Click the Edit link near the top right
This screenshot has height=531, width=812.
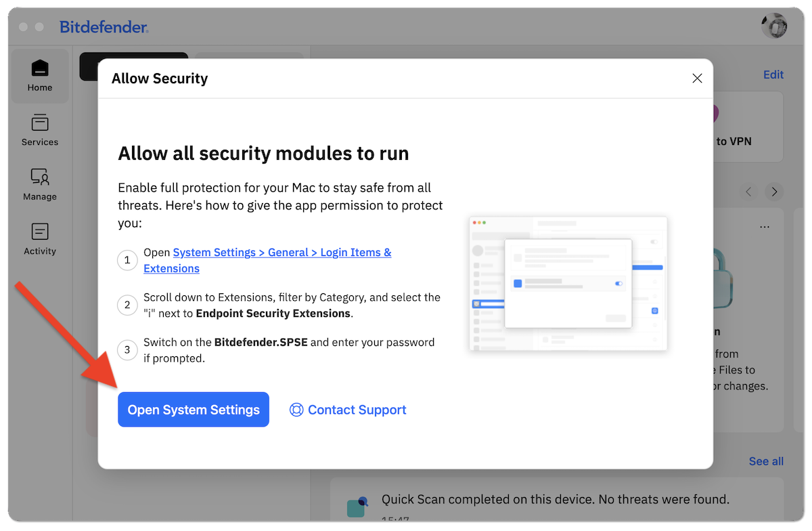pyautogui.click(x=773, y=75)
